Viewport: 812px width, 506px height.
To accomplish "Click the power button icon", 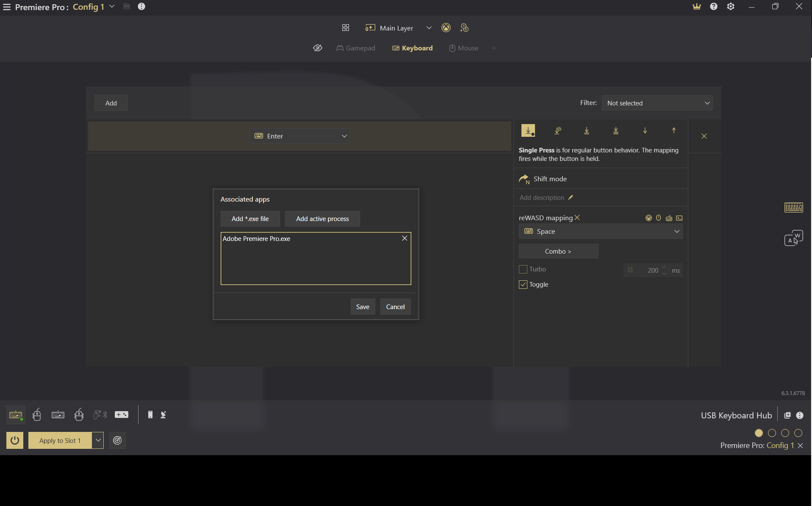I will click(15, 440).
